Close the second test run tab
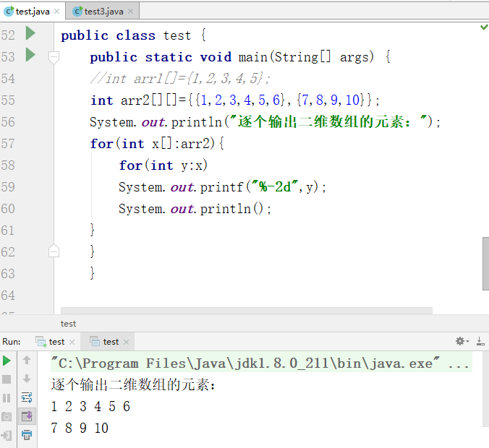Image resolution: width=489 pixels, height=448 pixels. pyautogui.click(x=126, y=342)
